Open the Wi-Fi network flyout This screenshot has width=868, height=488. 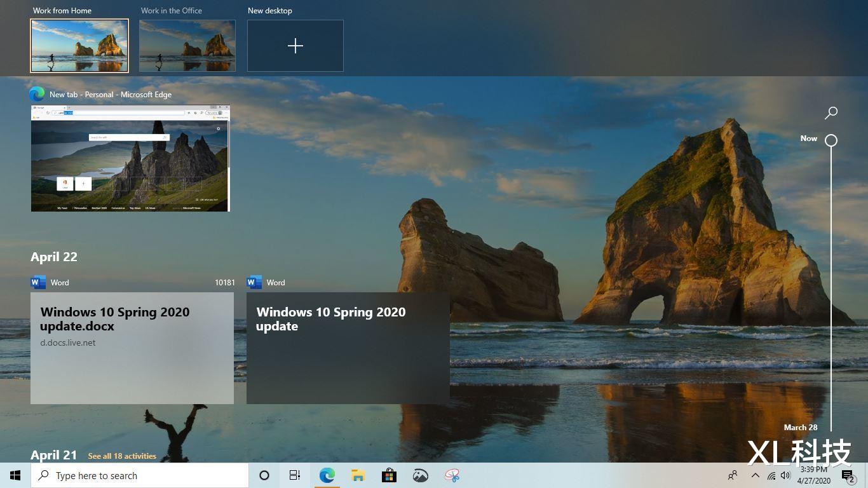click(x=771, y=475)
